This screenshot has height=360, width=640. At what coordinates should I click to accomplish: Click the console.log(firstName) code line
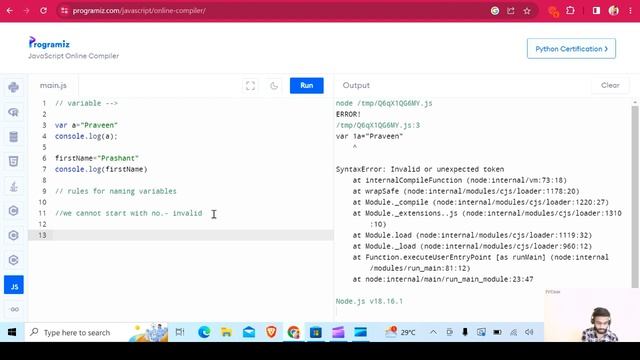pyautogui.click(x=101, y=169)
